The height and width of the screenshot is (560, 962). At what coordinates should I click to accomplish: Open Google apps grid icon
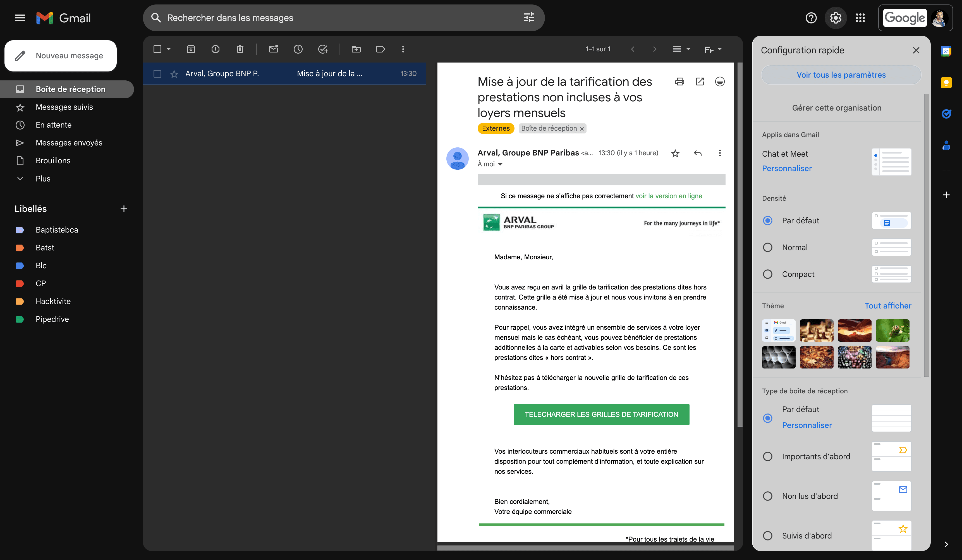coord(860,18)
